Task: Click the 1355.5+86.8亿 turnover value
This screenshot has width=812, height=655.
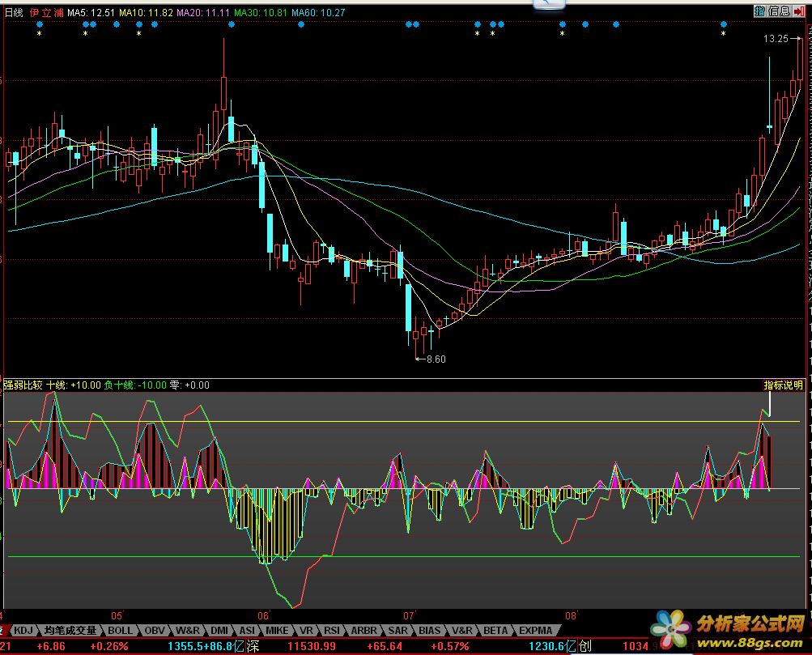Action: 206,646
